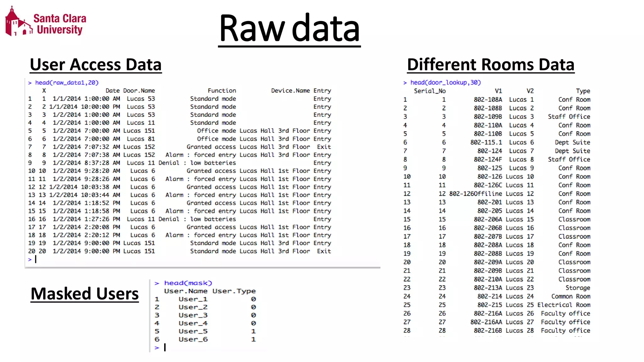Image resolution: width=644 pixels, height=362 pixels.
Task: Click 'Common Room' type for 802-214
Action: pos(571,296)
